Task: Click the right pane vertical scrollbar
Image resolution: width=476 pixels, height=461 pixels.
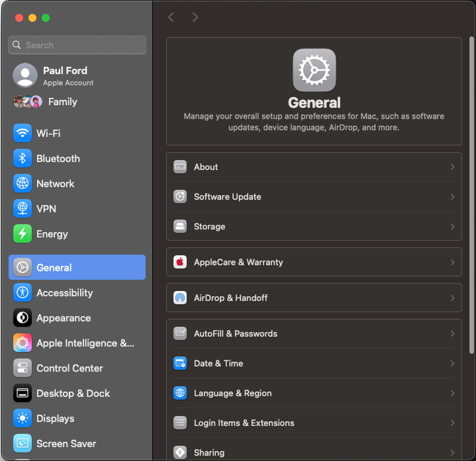Action: point(471,195)
